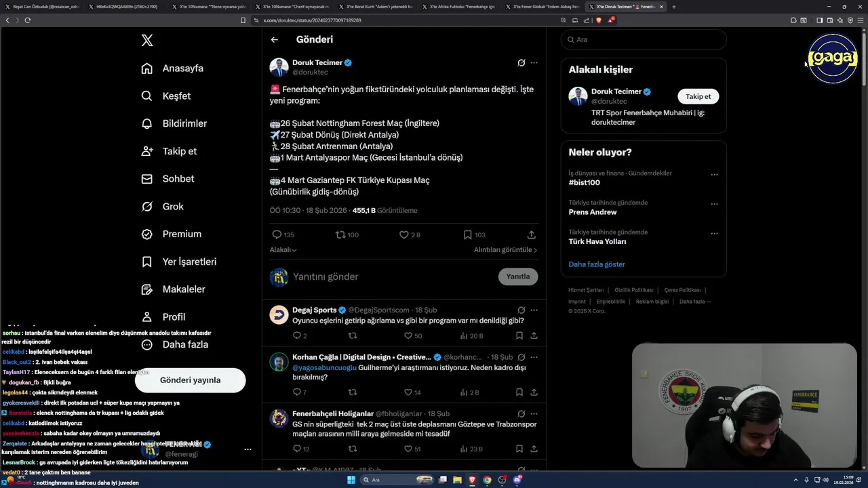Like Fenerbahçeli Holiganlar reply
This screenshot has width=868, height=488.
[x=408, y=449]
